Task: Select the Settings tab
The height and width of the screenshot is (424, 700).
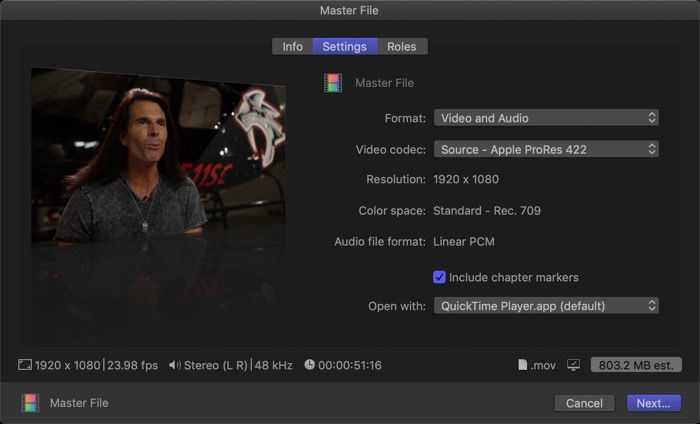Action: click(x=345, y=46)
